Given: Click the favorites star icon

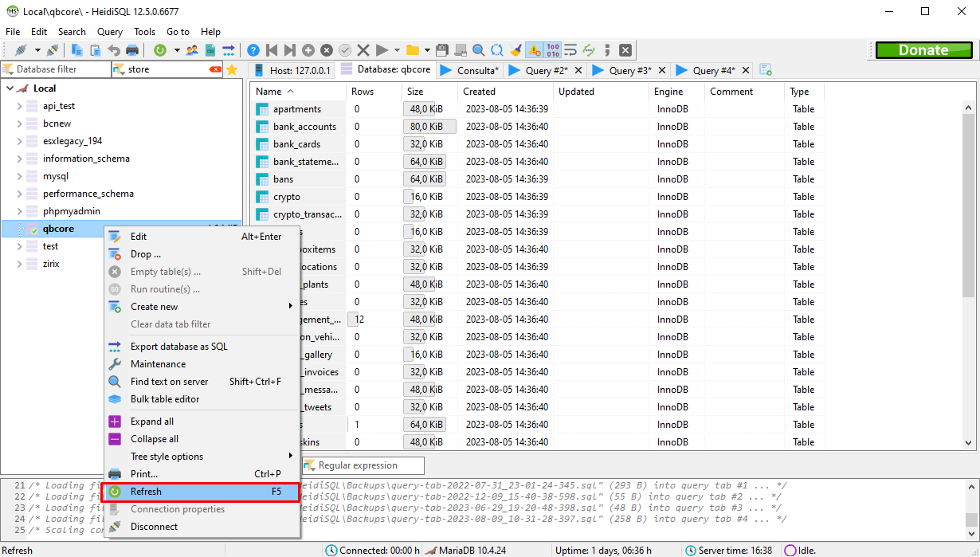Looking at the screenshot, I should click(x=232, y=69).
